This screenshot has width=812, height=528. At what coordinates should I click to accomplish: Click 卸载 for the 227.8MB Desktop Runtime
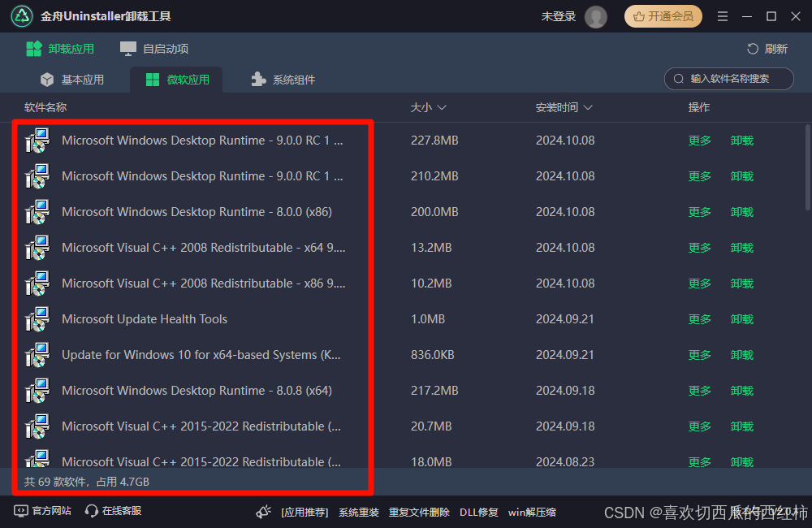(741, 141)
